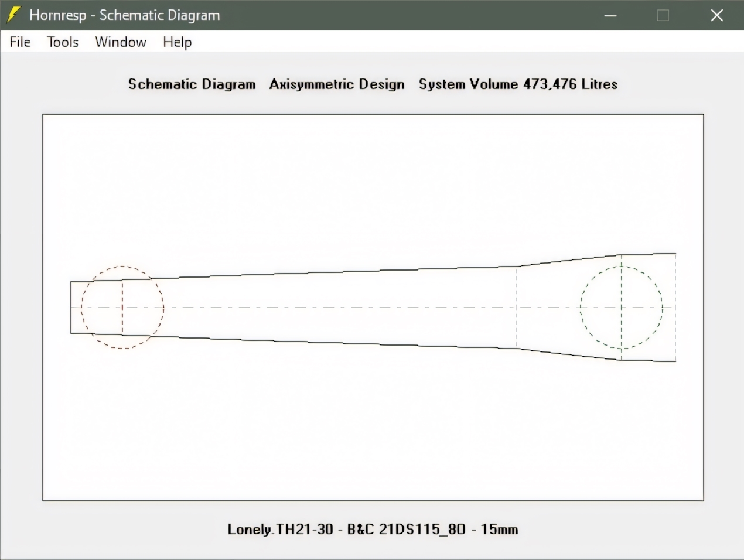Click the gray dashed segment divider line
This screenshot has width=744, height=560.
coord(516,328)
